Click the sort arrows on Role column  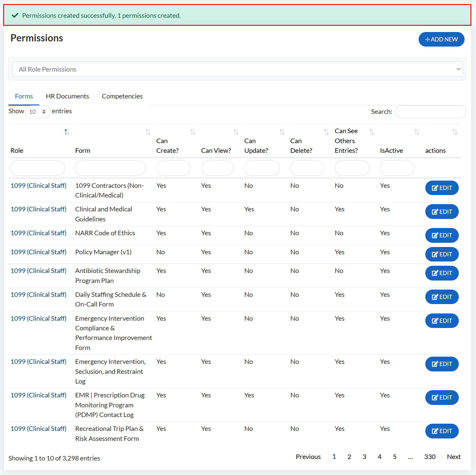67,132
